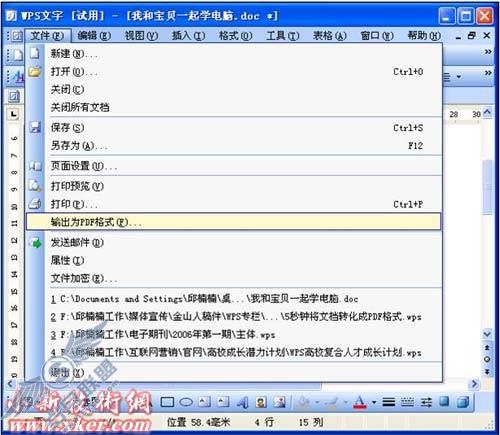Click the line style icon
This screenshot has height=435, width=500.
(x=388, y=402)
